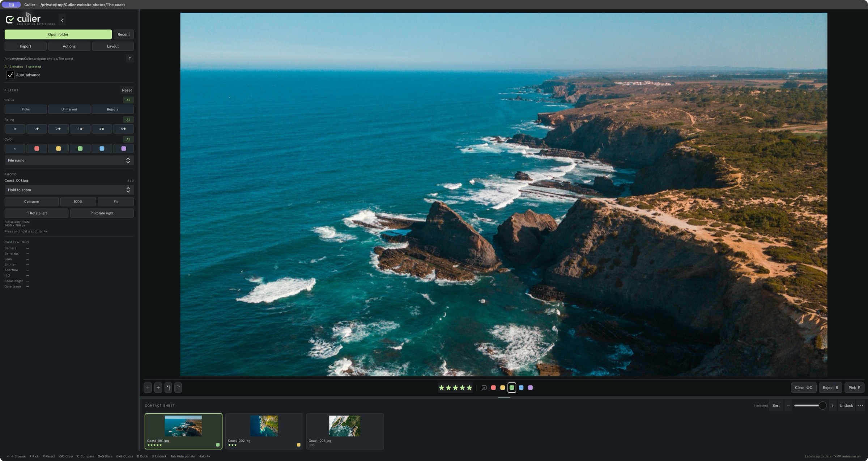Open the Recent folders list
The image size is (868, 461).
[x=124, y=34]
